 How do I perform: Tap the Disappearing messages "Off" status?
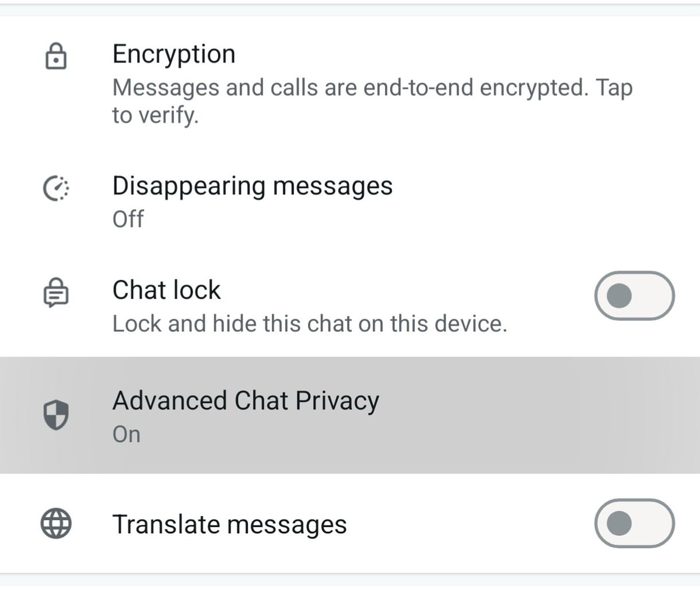click(x=128, y=219)
